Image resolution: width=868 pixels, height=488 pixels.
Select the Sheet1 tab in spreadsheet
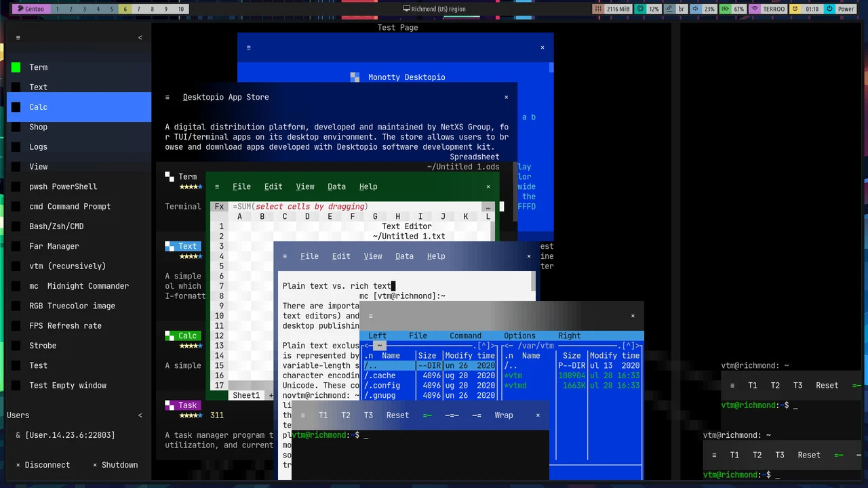[246, 395]
